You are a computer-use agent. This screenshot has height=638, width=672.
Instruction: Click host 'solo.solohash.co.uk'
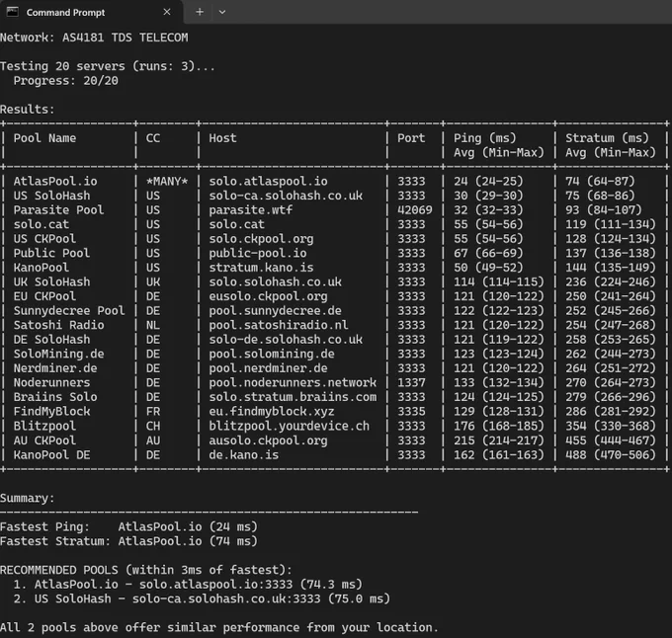[x=275, y=282]
